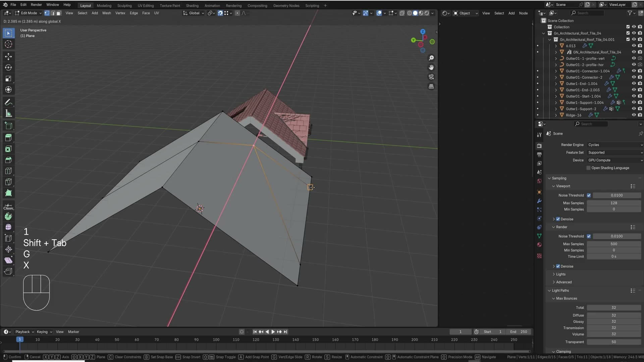Enable face select mode

click(x=59, y=13)
